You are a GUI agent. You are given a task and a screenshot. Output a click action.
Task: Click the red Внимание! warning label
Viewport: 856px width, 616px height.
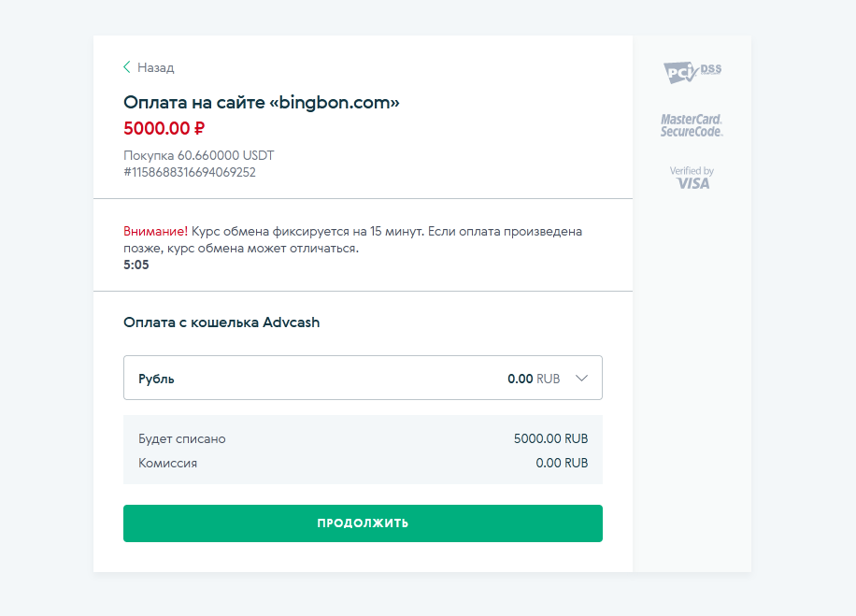(155, 232)
